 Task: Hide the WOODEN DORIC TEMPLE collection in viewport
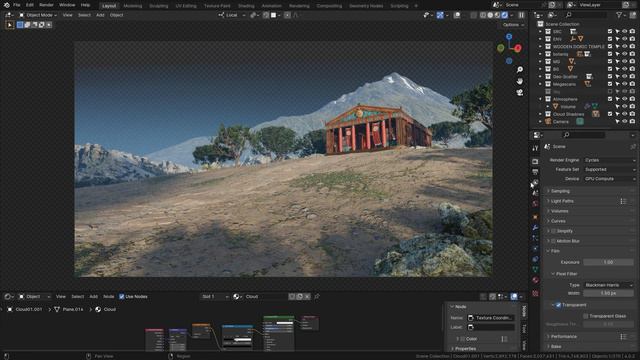tap(624, 47)
